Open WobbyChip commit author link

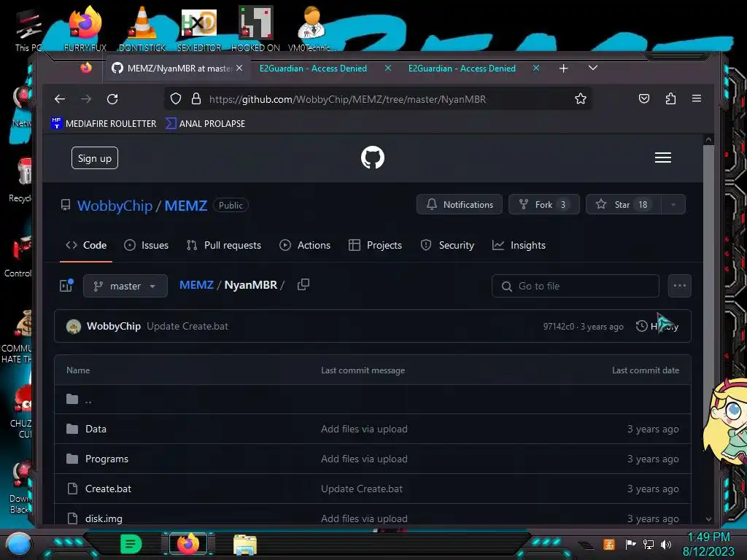113,326
